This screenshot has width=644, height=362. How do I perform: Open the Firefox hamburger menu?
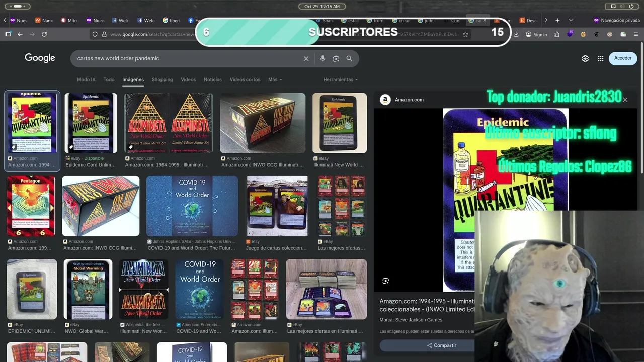(x=636, y=34)
